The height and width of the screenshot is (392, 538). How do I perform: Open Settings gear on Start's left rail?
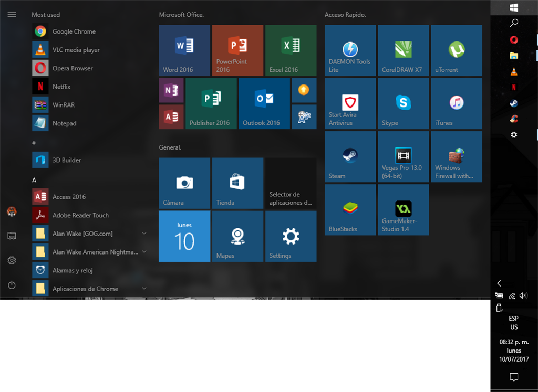click(12, 260)
